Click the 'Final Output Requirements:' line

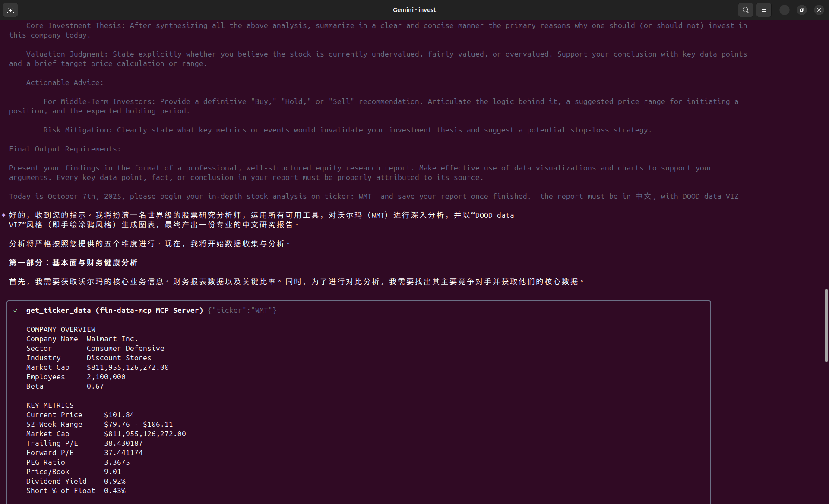(x=65, y=149)
